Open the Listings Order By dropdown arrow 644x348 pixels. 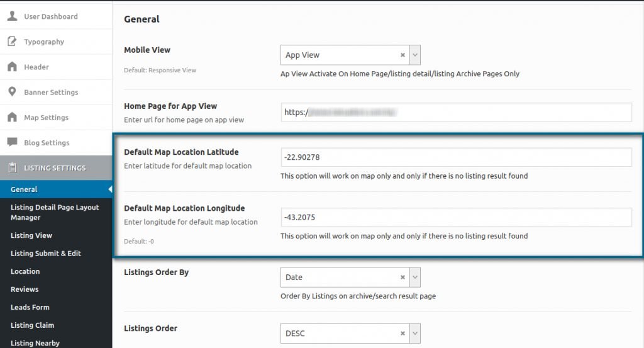click(x=415, y=278)
